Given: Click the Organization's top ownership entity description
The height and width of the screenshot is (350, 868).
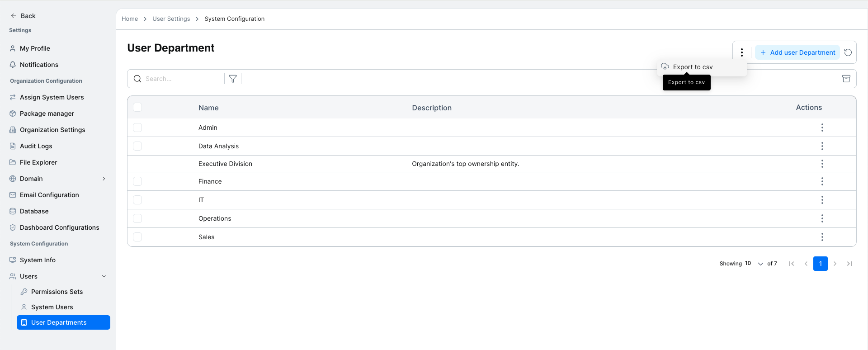Looking at the screenshot, I should (466, 164).
